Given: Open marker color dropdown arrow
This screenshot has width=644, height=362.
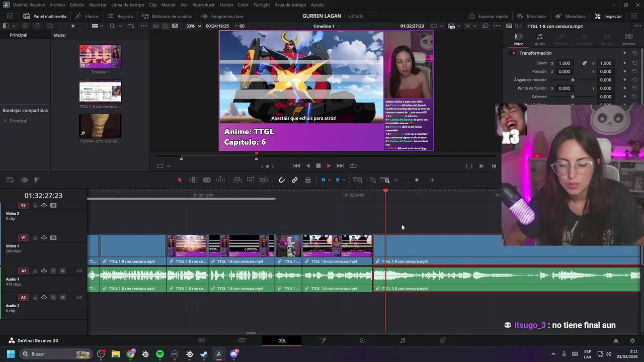Looking at the screenshot, I should (x=344, y=180).
